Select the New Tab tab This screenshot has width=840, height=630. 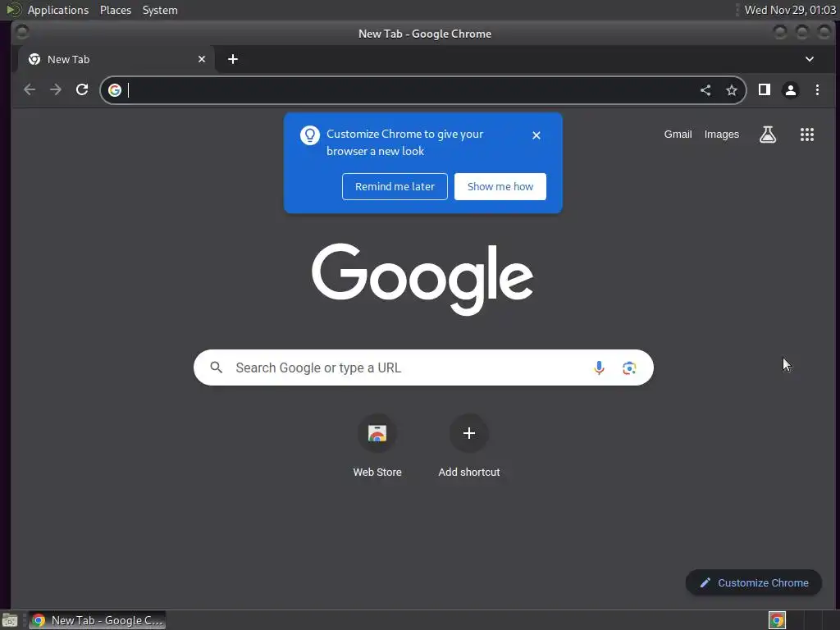tap(116, 59)
